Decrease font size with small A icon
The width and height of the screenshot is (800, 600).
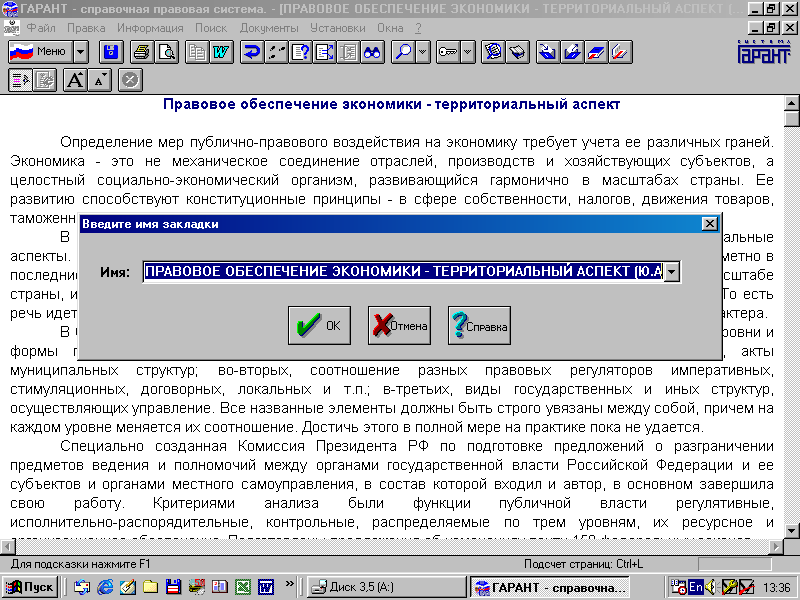coord(100,80)
